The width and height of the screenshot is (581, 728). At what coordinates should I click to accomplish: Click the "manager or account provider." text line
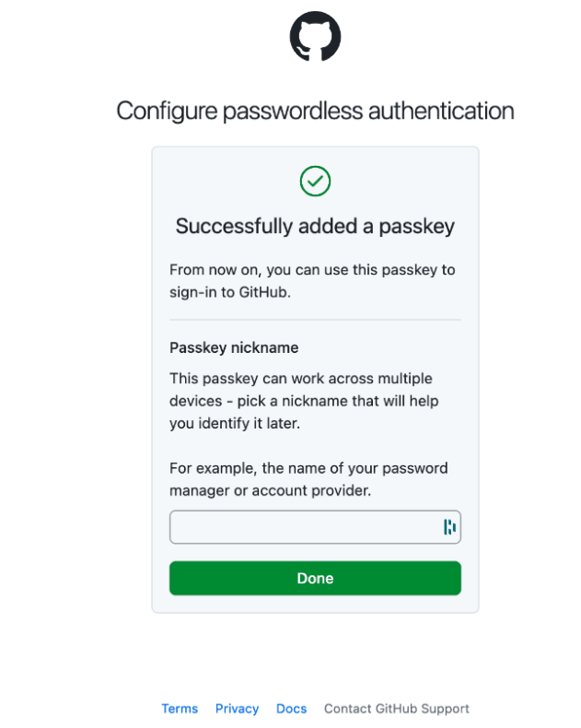pyautogui.click(x=270, y=490)
